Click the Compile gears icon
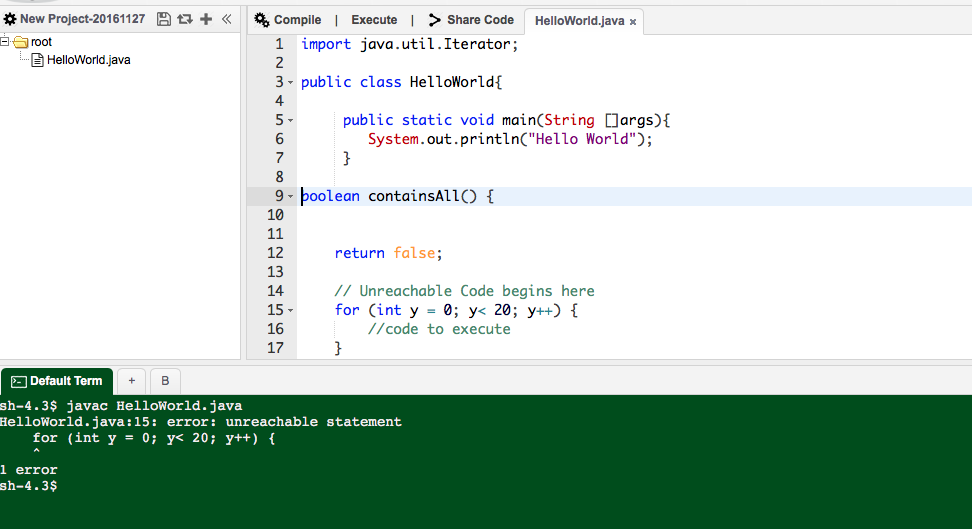Viewport: 972px width, 529px height. pyautogui.click(x=262, y=20)
